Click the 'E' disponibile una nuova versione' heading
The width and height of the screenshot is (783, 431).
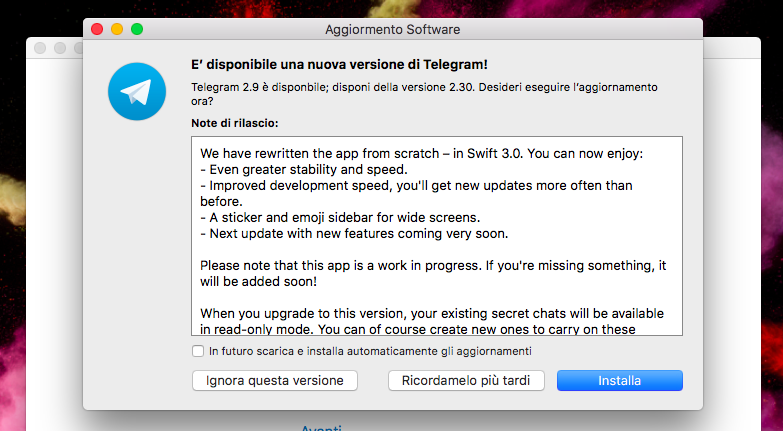click(x=340, y=64)
